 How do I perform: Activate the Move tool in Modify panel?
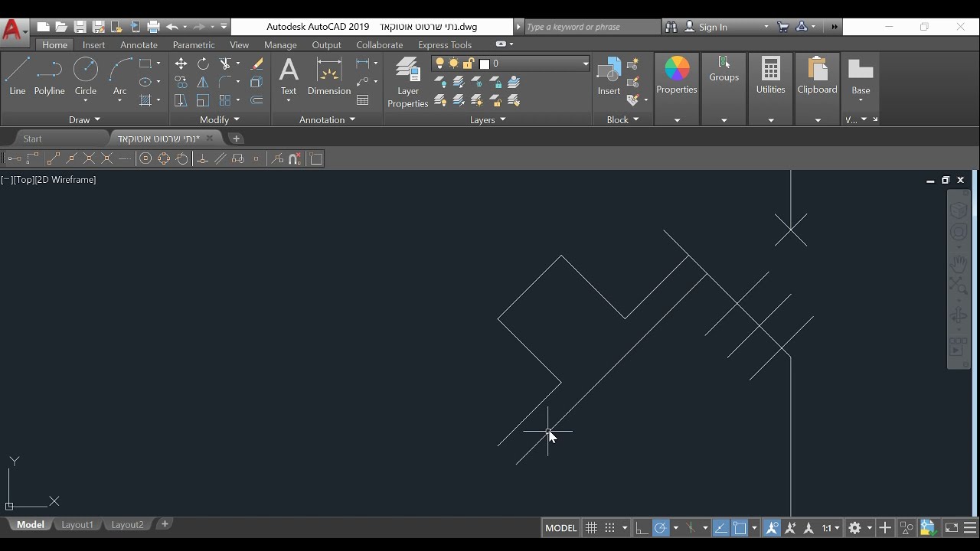181,64
